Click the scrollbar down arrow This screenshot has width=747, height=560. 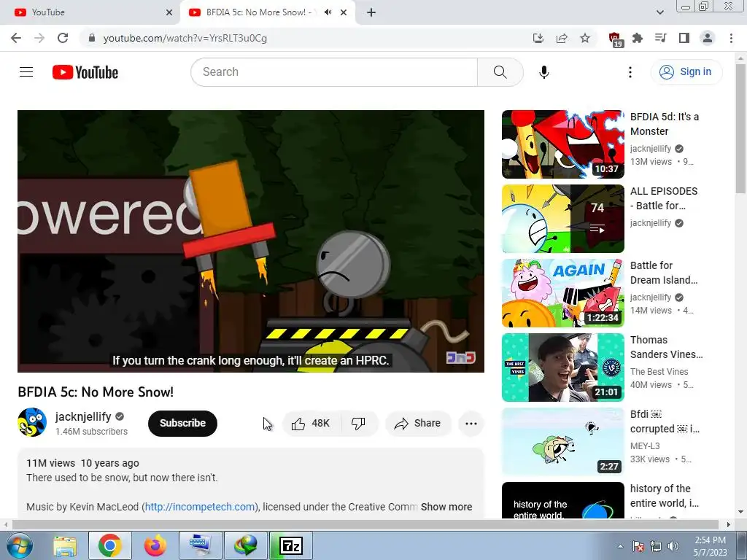pos(740,512)
